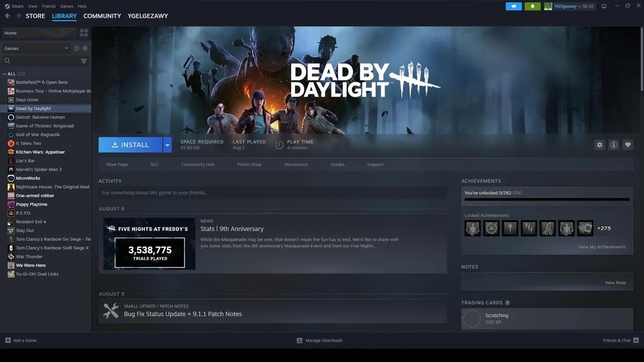Click the Manage Downloads icon
644x362 pixels.
click(299, 340)
